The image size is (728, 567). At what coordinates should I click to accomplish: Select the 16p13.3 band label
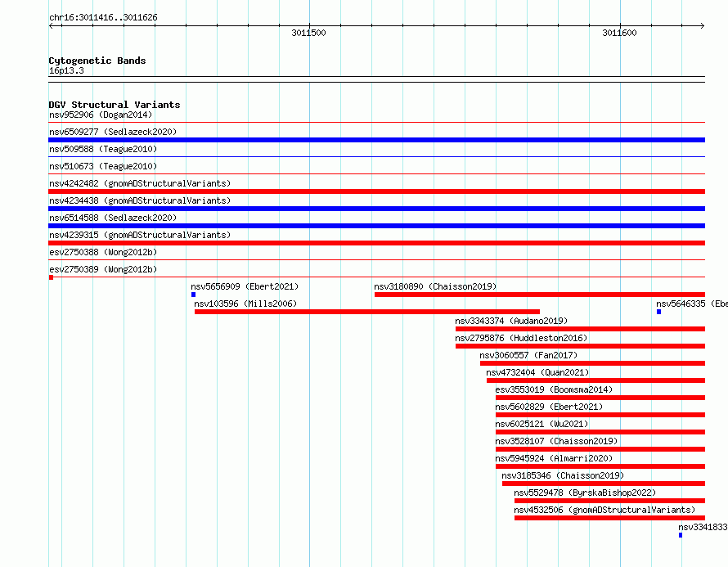pos(66,70)
